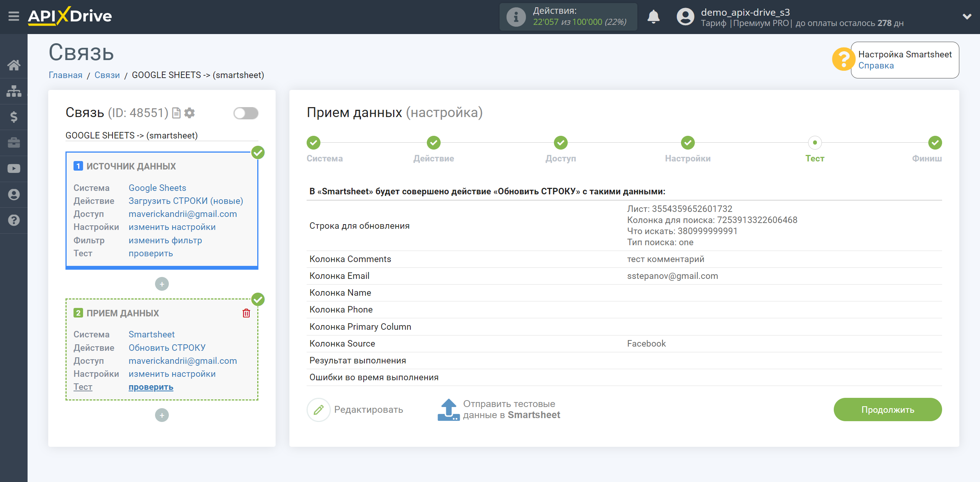Viewport: 980px width, 482px height.
Task: Click the Редактировать pencil icon
Action: [318, 410]
